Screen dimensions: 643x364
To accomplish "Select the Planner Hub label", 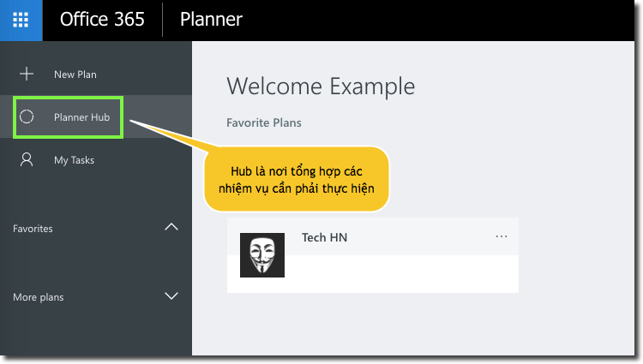I will 81,116.
